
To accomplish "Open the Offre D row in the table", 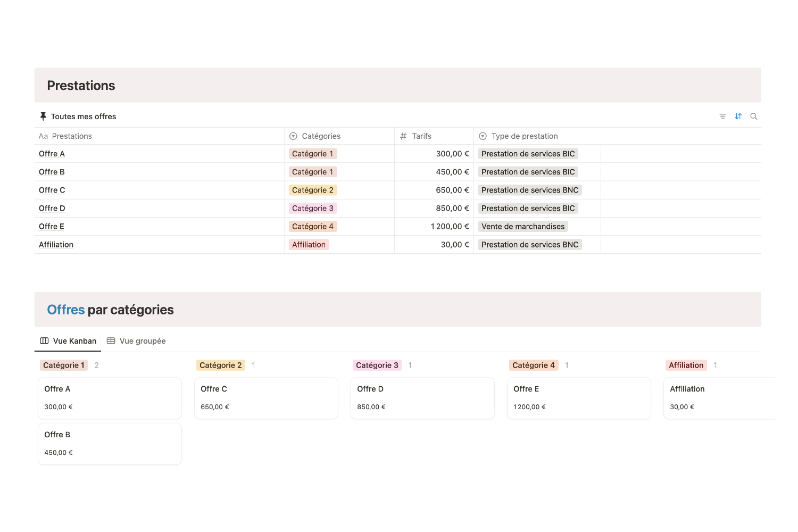I will (52, 208).
